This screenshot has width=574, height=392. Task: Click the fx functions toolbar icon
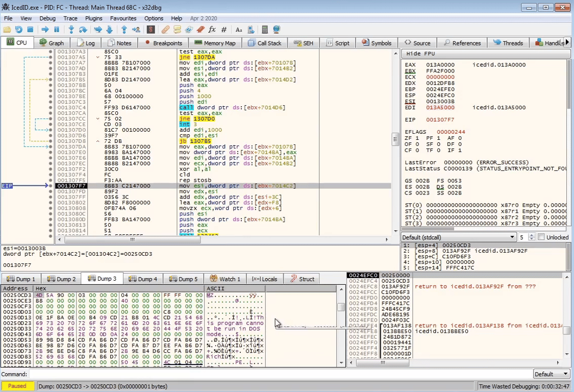coord(212,30)
